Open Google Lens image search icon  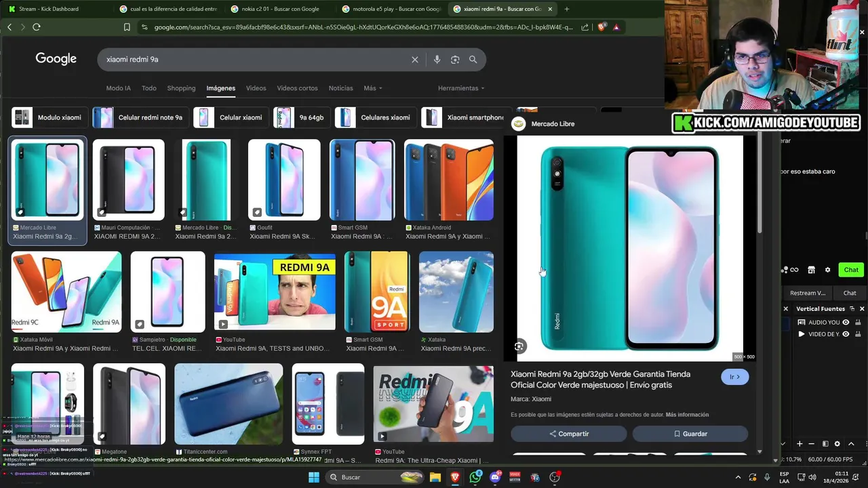[x=455, y=60]
